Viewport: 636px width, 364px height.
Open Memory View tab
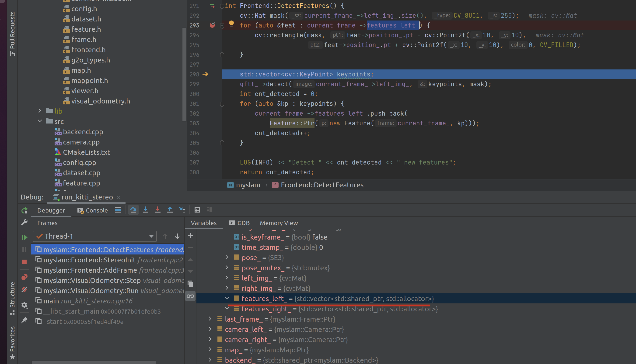point(279,223)
